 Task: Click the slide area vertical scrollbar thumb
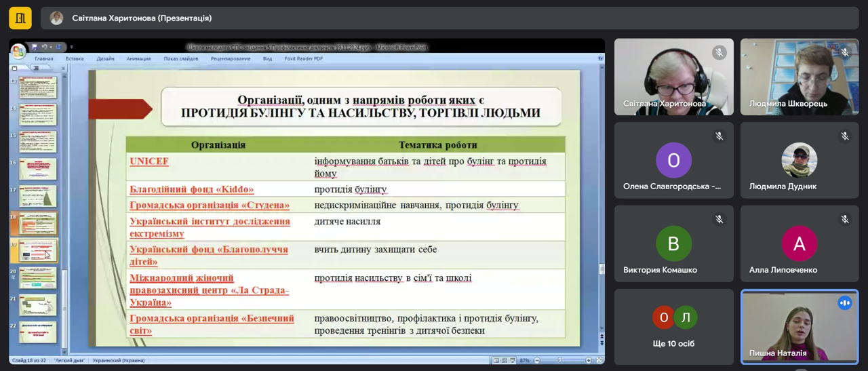[601, 269]
